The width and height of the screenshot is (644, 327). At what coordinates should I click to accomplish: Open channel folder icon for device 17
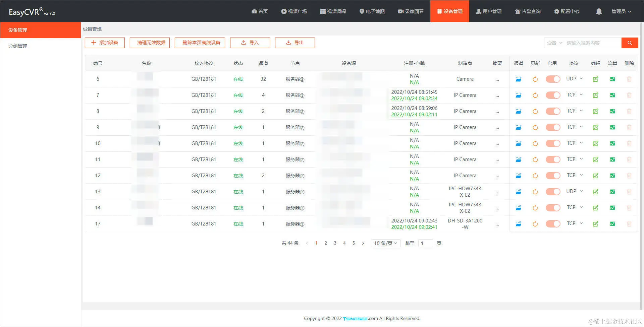click(x=518, y=224)
